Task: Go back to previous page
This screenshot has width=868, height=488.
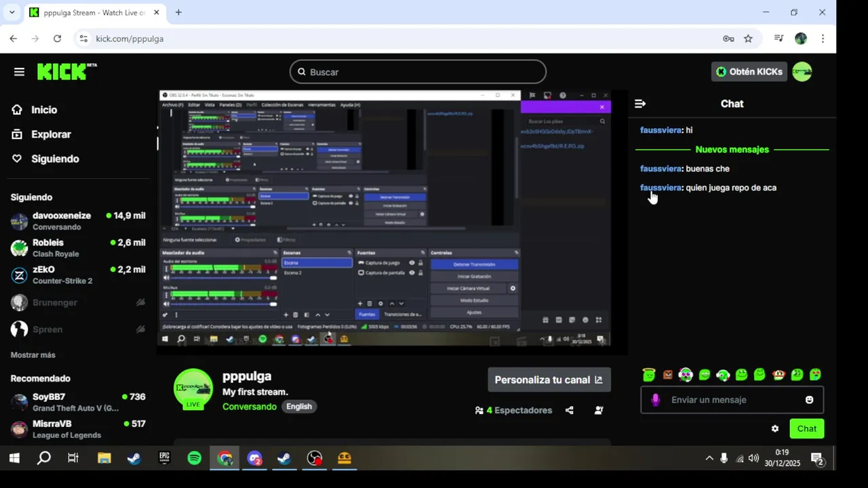Action: pos(14,39)
